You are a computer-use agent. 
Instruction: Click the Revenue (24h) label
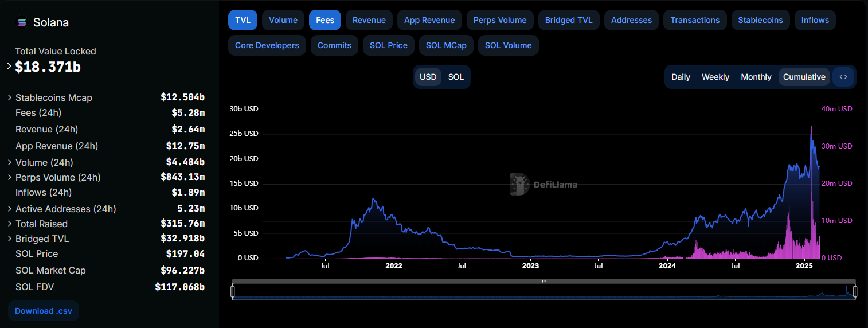point(47,129)
